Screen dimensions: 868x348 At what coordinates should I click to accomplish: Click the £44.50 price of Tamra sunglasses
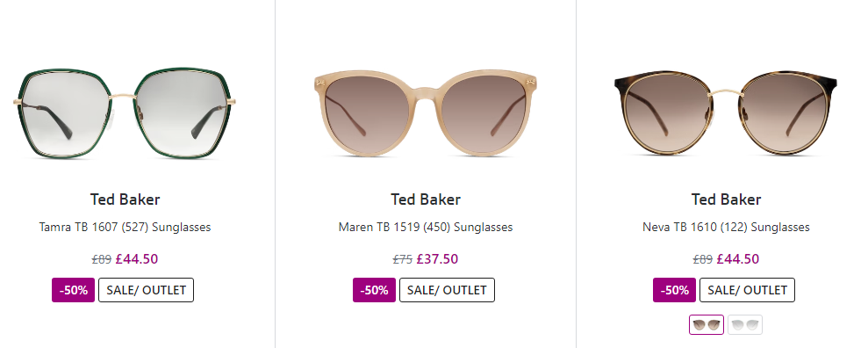click(137, 258)
